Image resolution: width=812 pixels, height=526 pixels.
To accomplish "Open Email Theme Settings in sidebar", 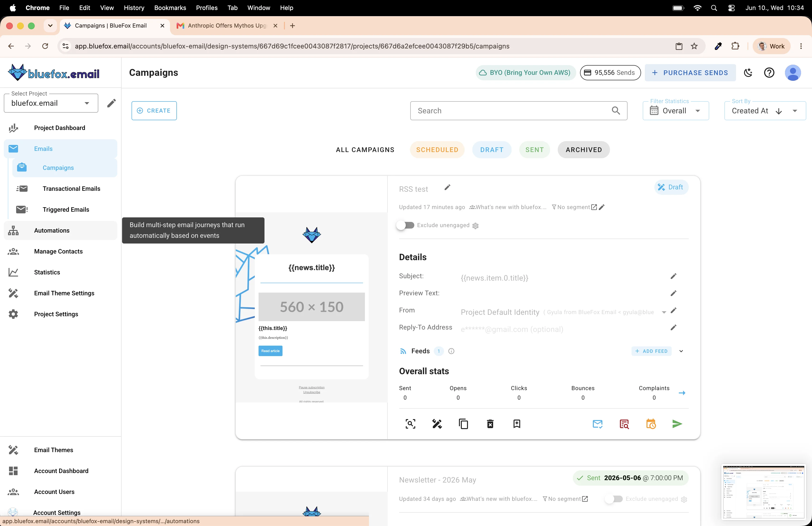I will click(x=60, y=293).
